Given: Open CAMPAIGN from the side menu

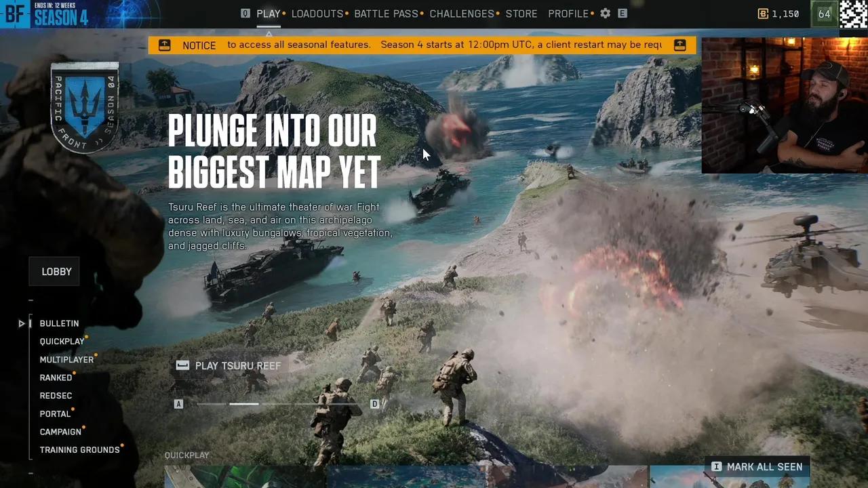Looking at the screenshot, I should (x=60, y=432).
